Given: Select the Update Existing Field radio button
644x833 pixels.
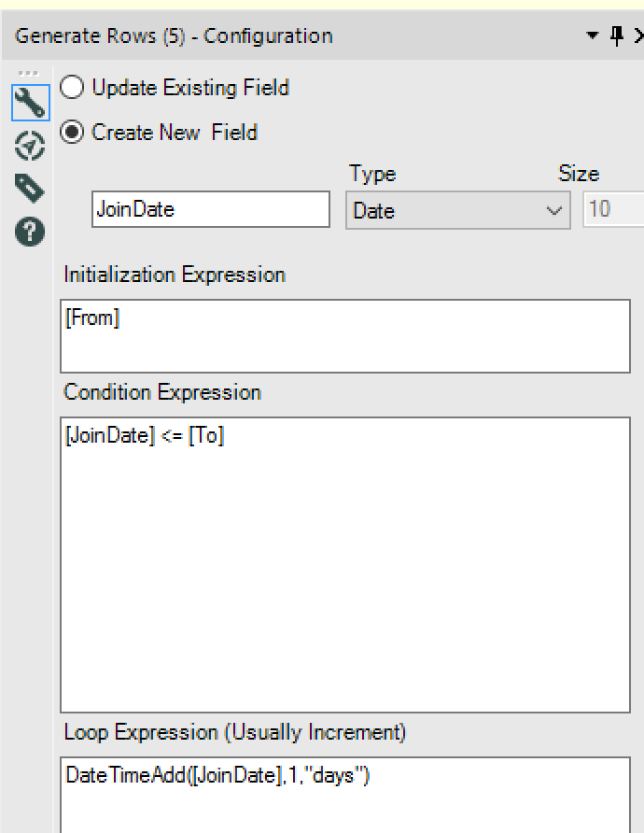Looking at the screenshot, I should pos(73,88).
